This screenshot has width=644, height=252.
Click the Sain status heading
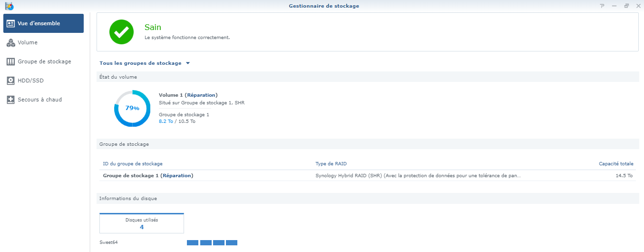(x=153, y=28)
